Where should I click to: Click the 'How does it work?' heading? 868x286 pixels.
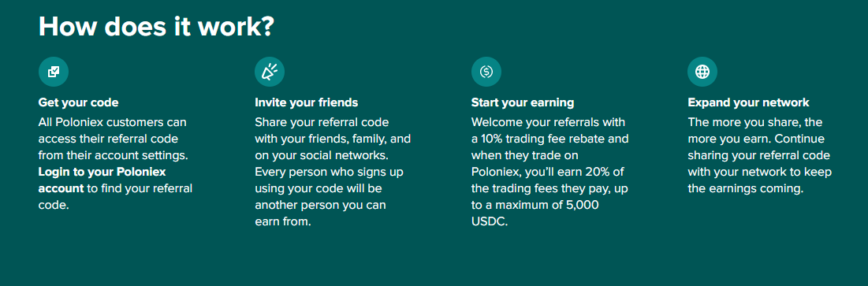tap(157, 26)
